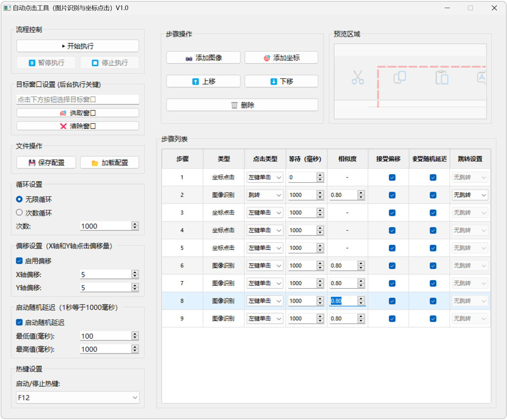Select the 次数循环 radio button
Viewport: 507px width, 420px height.
[x=19, y=213]
